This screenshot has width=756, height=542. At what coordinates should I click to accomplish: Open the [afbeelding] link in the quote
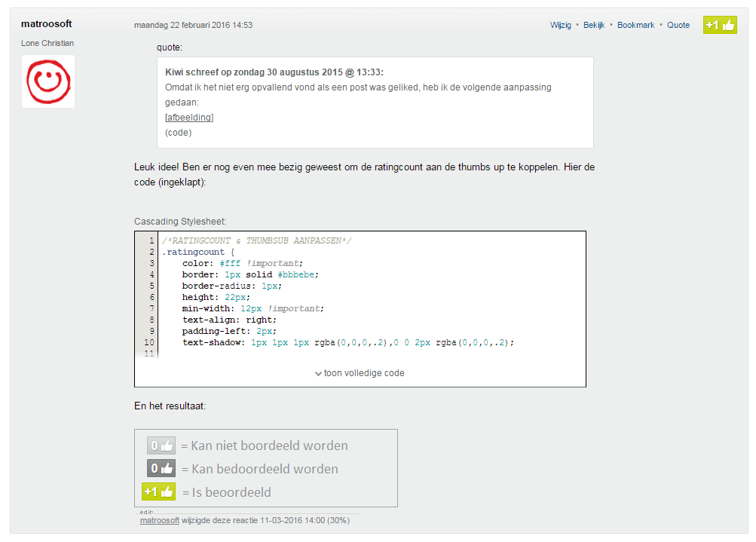click(189, 118)
